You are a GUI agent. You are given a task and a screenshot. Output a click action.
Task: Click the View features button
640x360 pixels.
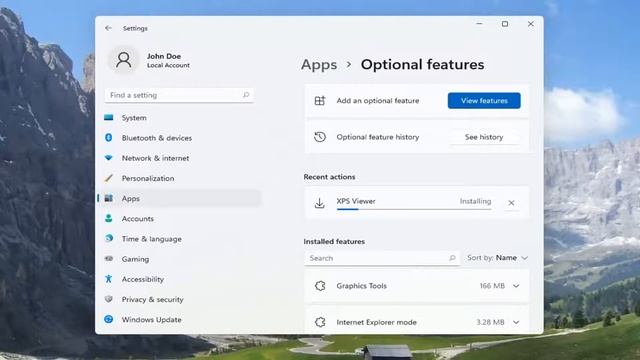click(x=484, y=100)
